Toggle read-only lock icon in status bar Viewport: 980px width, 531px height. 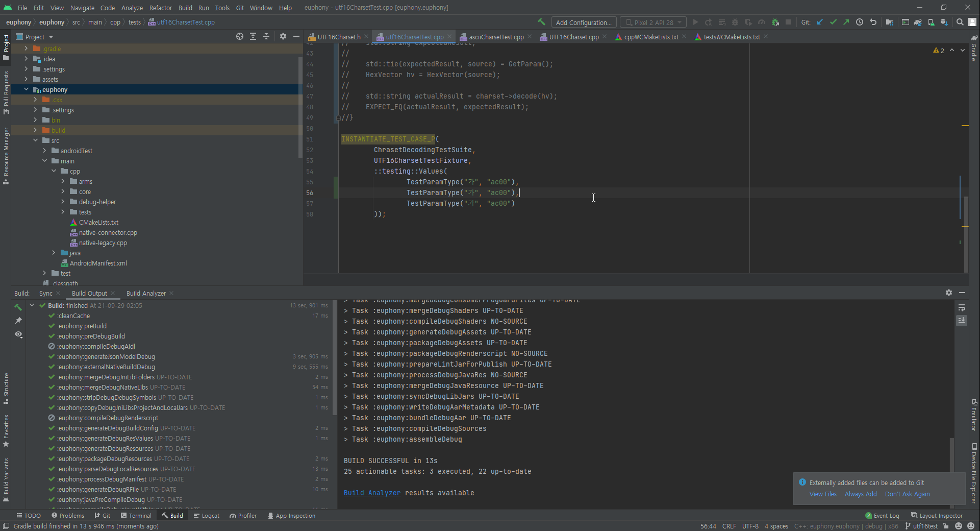[x=946, y=526]
